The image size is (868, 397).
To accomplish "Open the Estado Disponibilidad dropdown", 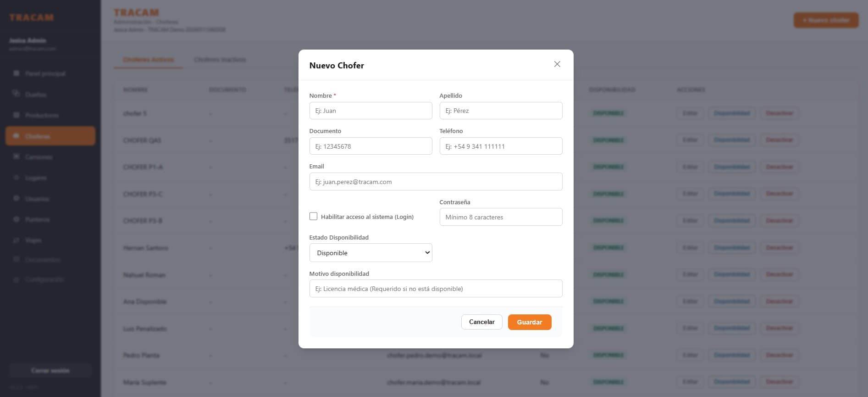I will 370,253.
